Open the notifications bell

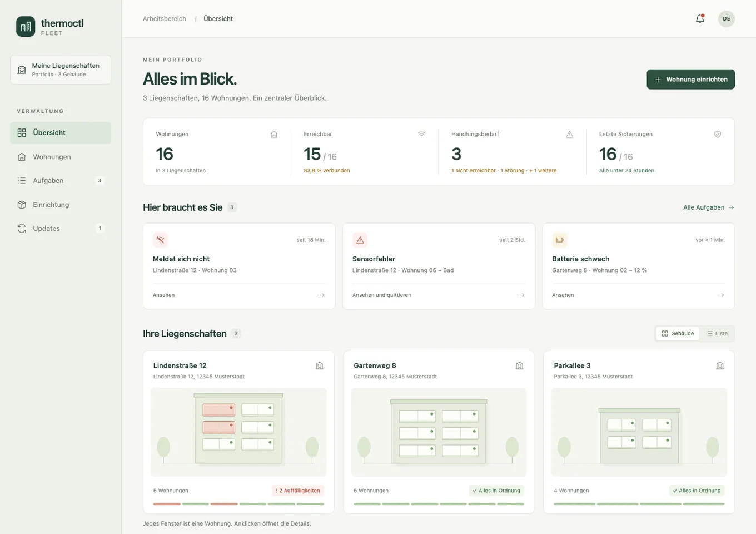[x=700, y=19]
